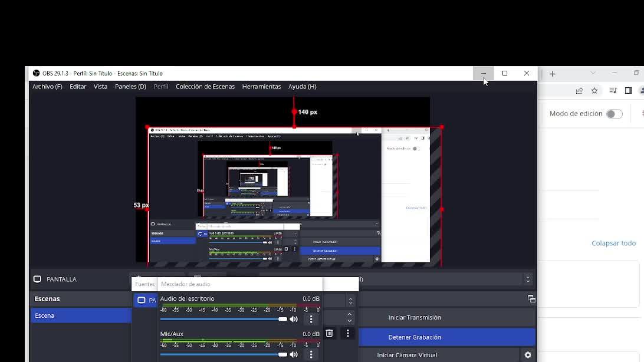Toggle Modo de edición switch
The image size is (644, 362).
[615, 114]
